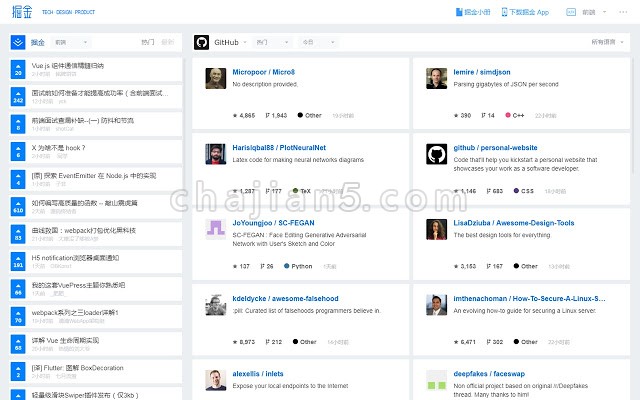Open the github / personal-website repository
This screenshot has width=640, height=400.
(x=495, y=147)
